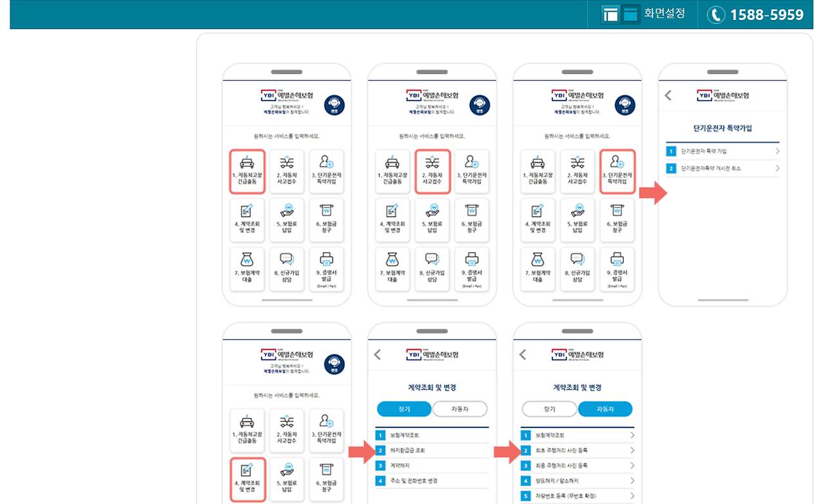Click the chevron on the 양도해지 / 말소해지 row
Screen dimensions: 825x504
tap(632, 481)
